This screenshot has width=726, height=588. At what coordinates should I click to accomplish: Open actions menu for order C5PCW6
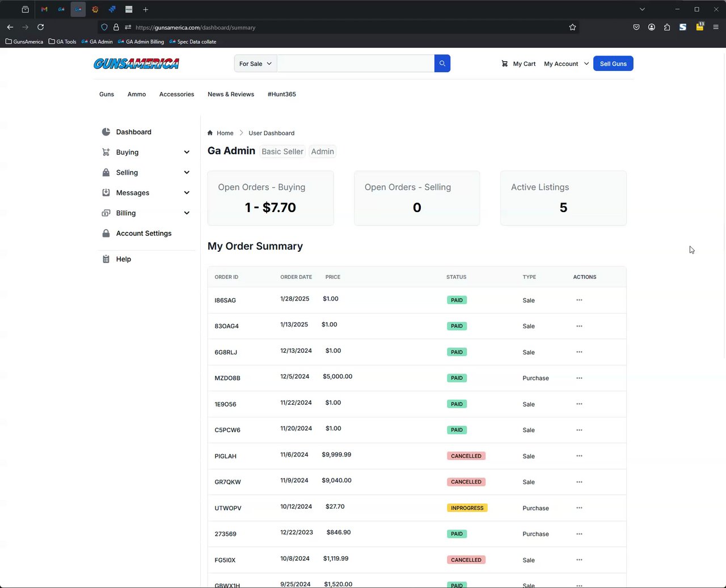coord(579,430)
